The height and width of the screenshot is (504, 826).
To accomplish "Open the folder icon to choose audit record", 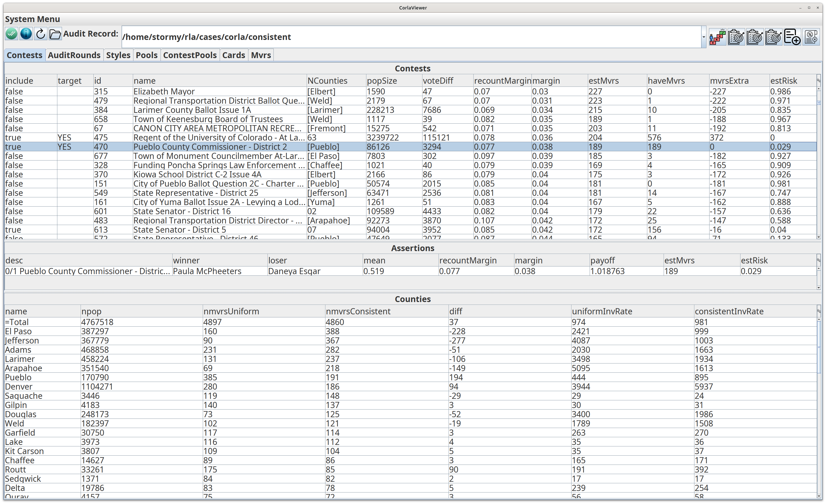I will pyautogui.click(x=55, y=34).
